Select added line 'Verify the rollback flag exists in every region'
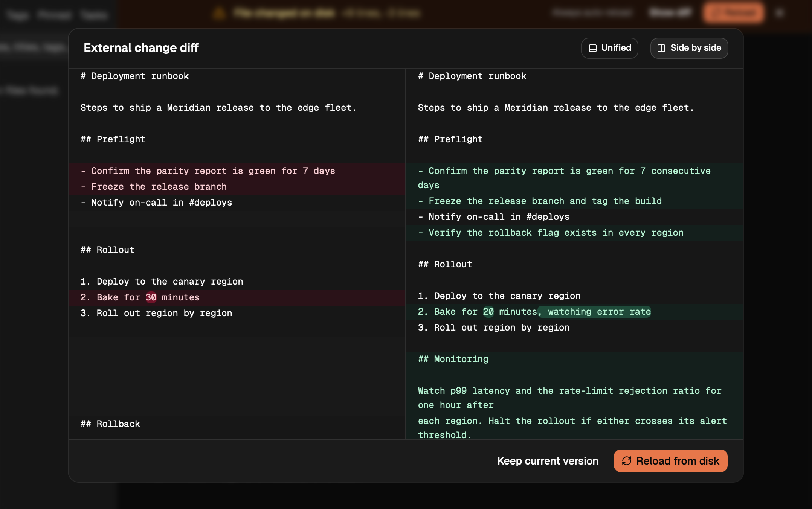The width and height of the screenshot is (812, 509). 575,233
